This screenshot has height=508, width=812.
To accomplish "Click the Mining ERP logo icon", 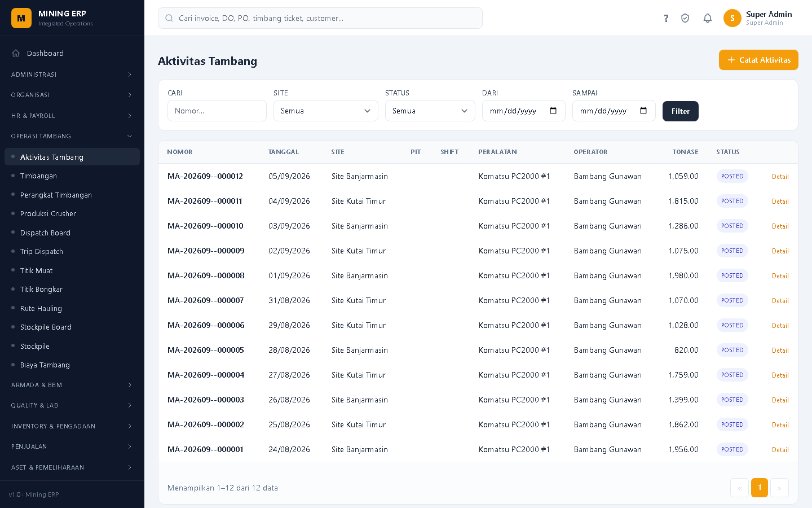I will pyautogui.click(x=21, y=18).
